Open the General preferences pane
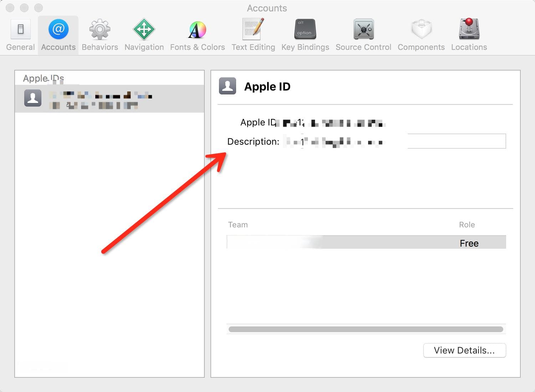 20,35
